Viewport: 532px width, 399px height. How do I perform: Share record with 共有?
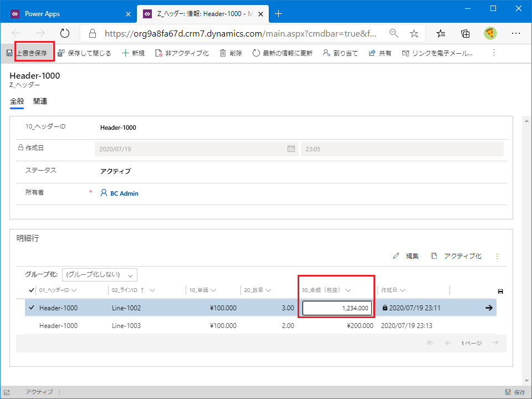pos(380,53)
